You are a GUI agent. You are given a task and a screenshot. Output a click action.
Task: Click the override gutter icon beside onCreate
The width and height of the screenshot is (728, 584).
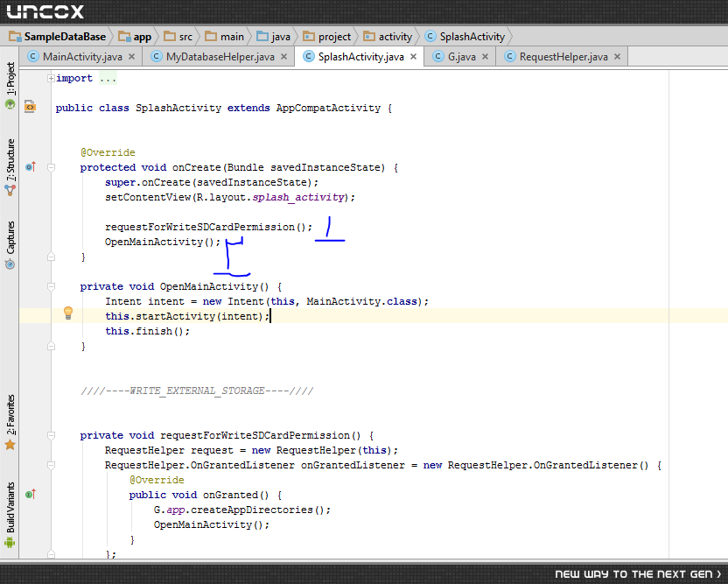tap(31, 166)
